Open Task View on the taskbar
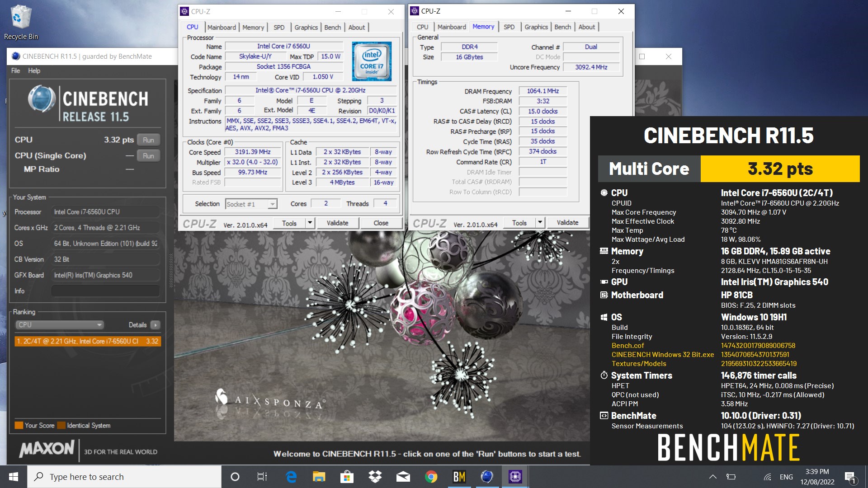The width and height of the screenshot is (868, 488). click(262, 477)
